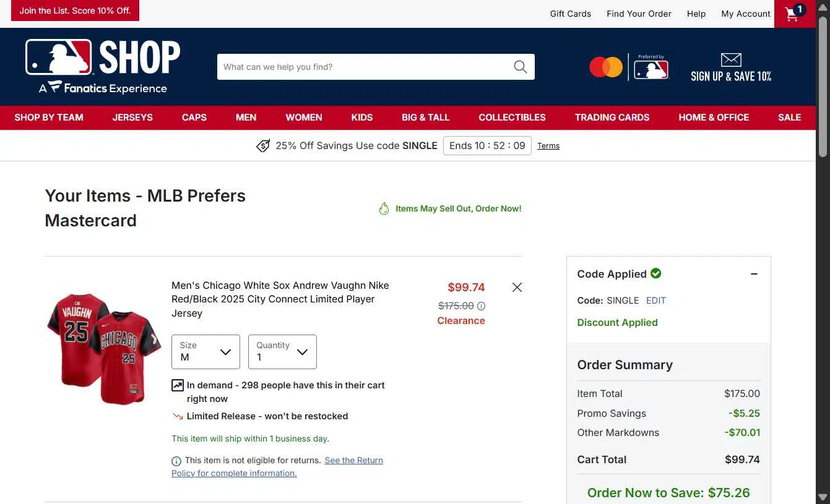Click the envelope Sign Up & Save icon

coord(731,60)
